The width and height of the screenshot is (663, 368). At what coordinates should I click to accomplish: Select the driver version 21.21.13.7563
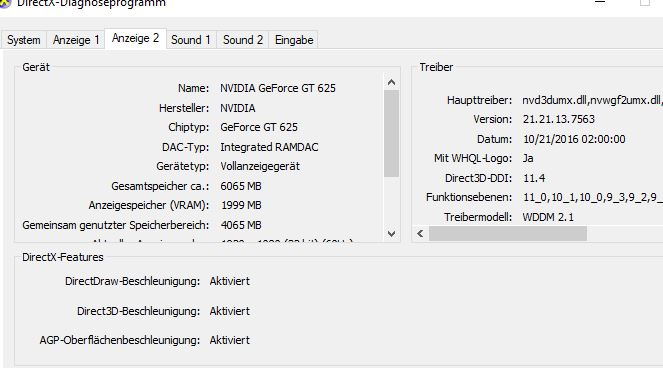559,119
